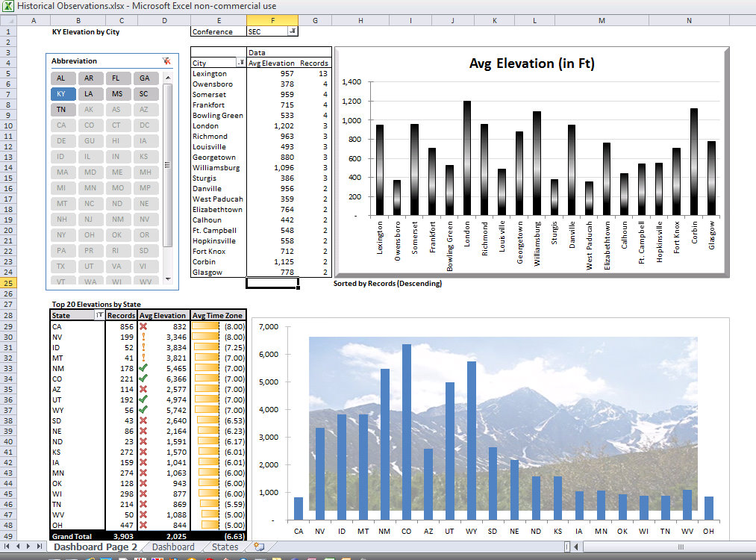Switch to the States sheet tab
Image resolution: width=756 pixels, height=560 pixels.
(225, 547)
